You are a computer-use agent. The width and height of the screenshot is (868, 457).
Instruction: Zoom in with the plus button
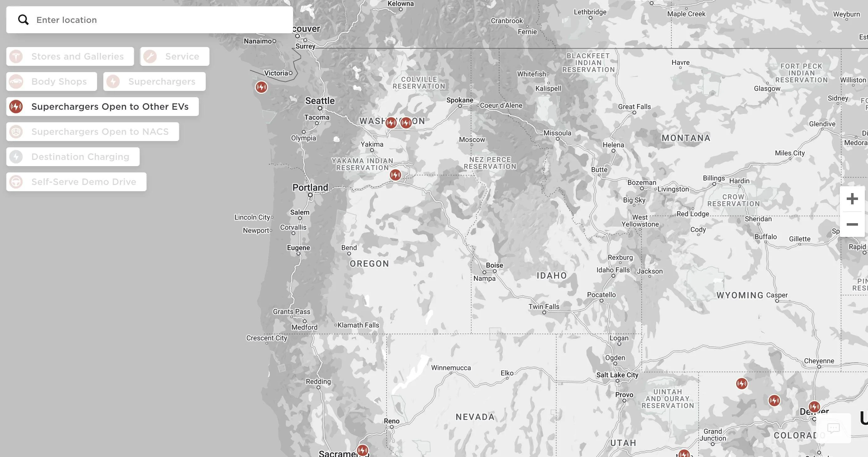[852, 199]
